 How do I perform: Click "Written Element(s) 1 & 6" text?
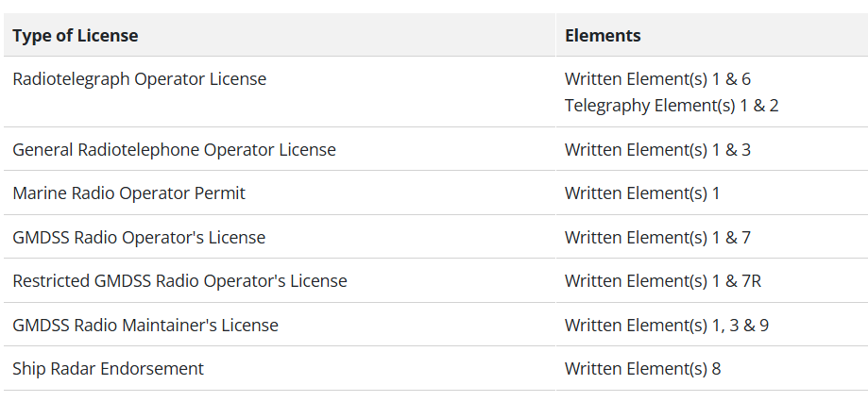(657, 79)
